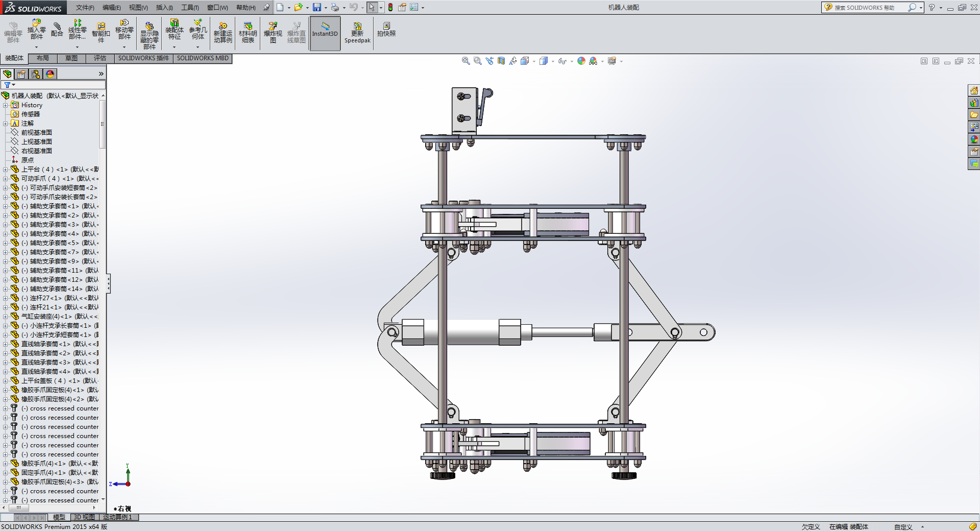This screenshot has width=980, height=531.
Task: Toggle Instant3D mode
Action: tap(325, 34)
